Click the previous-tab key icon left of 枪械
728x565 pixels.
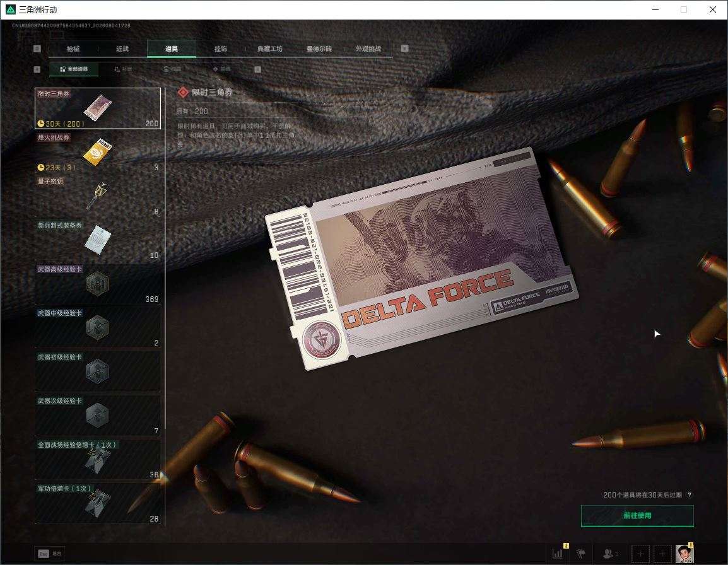tap(37, 49)
